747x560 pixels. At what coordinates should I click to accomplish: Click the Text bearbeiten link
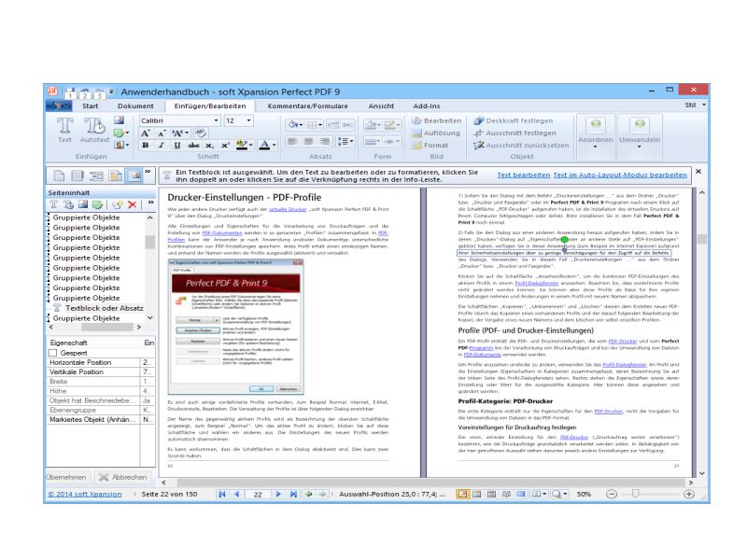pos(524,175)
